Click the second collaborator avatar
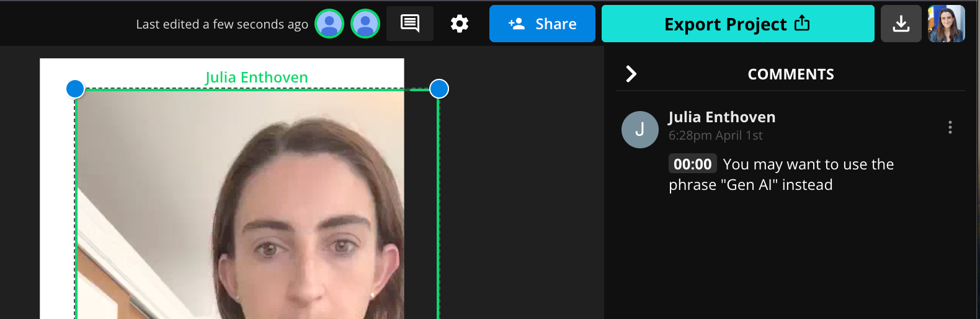The height and width of the screenshot is (319, 980). click(365, 24)
